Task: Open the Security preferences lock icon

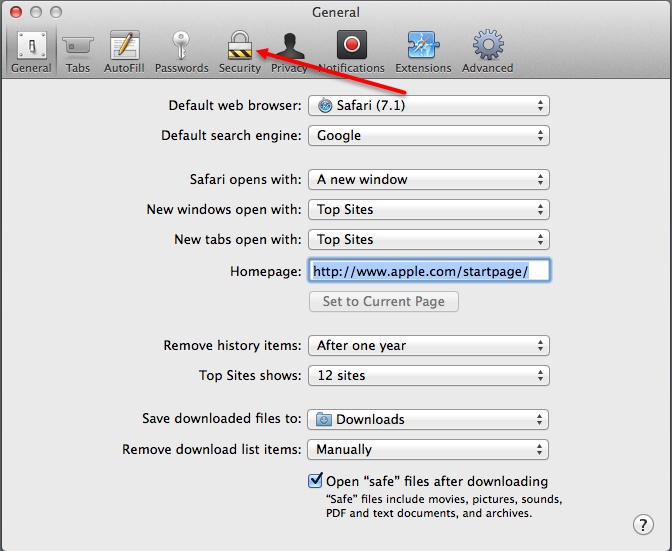Action: 240,46
